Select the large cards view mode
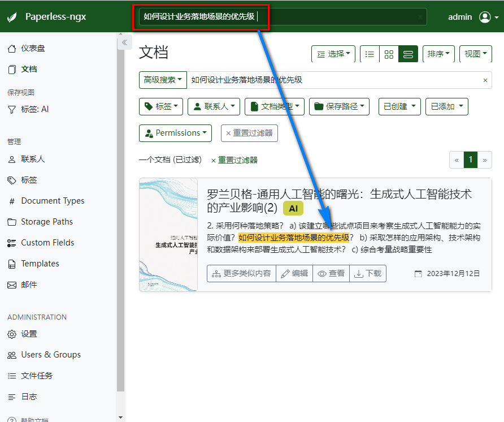The height and width of the screenshot is (422, 504). (408, 54)
